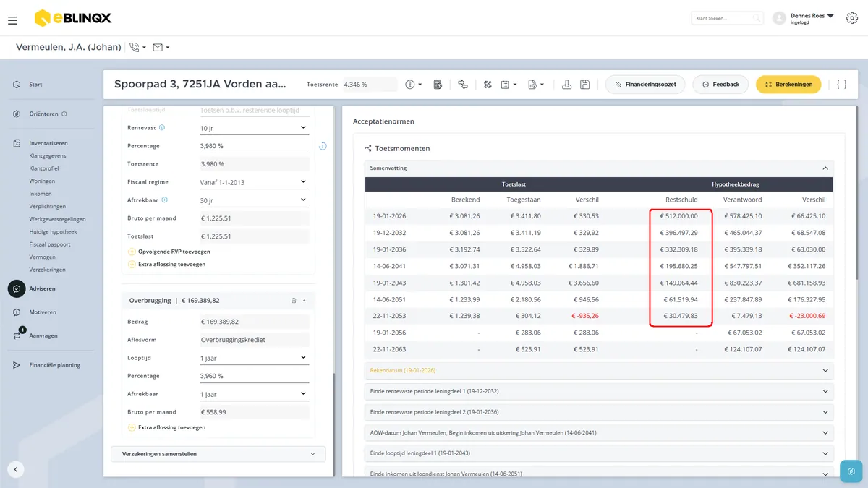The width and height of the screenshot is (868, 488).
Task: Open Klantgegevens under Inventariseren
Action: pos(48,155)
